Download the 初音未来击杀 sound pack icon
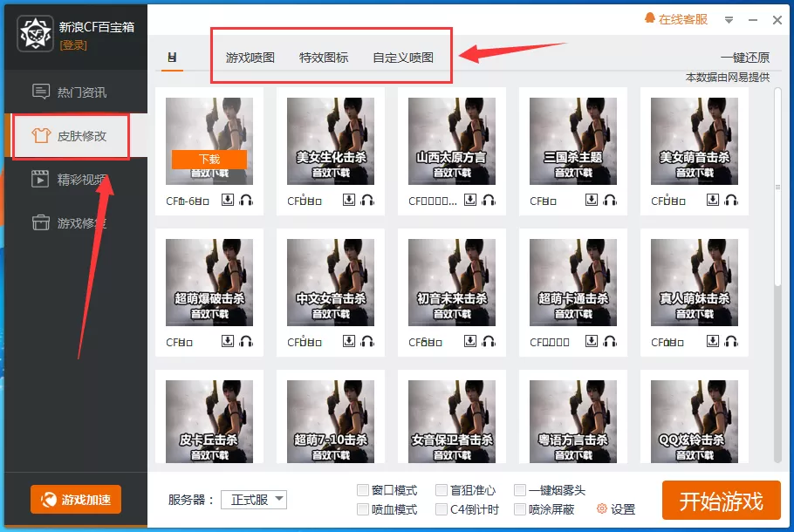Screen dimensions: 794x532 click(x=470, y=341)
